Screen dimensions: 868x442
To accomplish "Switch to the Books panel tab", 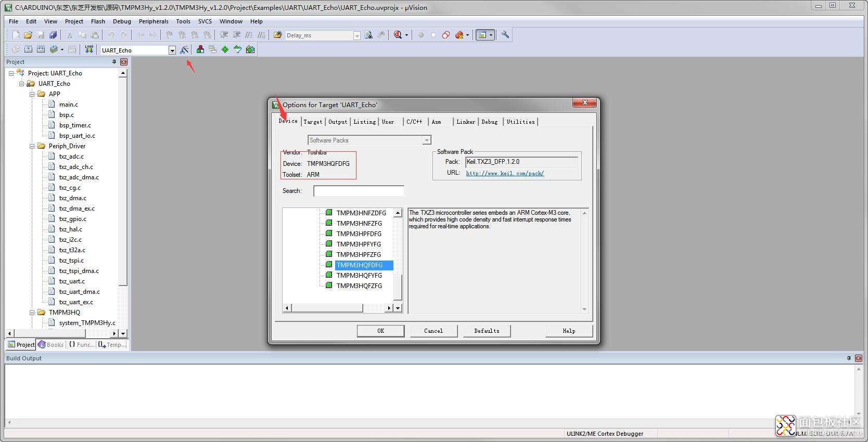I will tap(50, 344).
